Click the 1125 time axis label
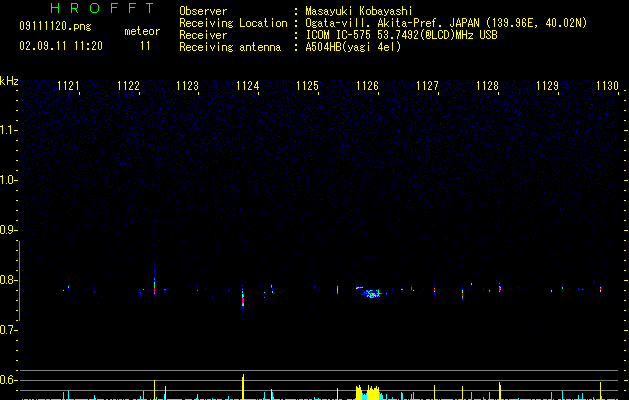The image size is (629, 400). click(x=308, y=86)
